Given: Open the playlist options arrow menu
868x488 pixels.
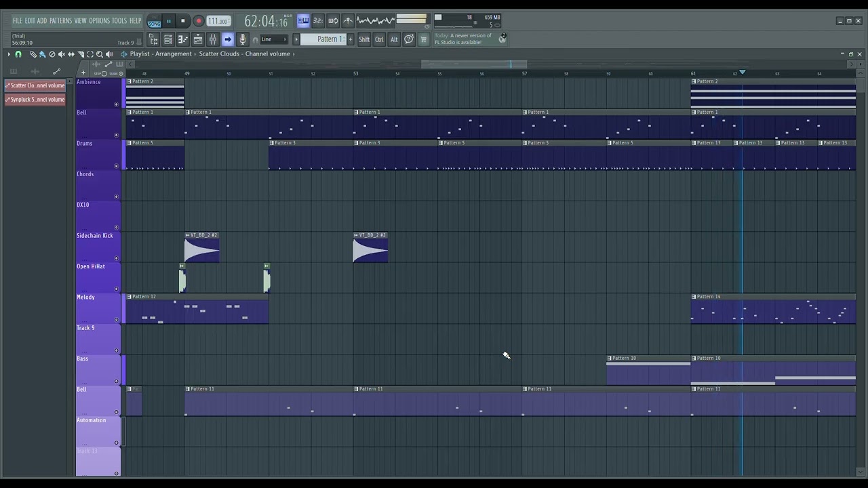Looking at the screenshot, I should pyautogui.click(x=9, y=54).
